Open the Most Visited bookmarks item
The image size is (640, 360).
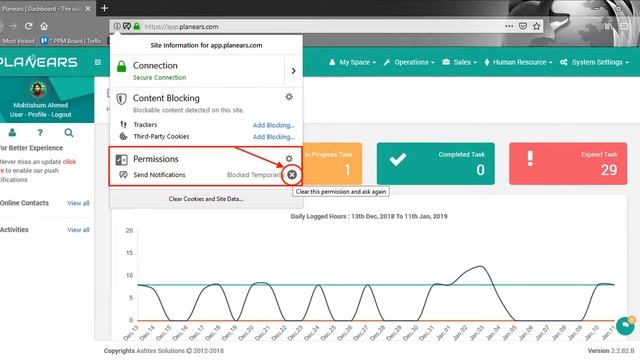(x=17, y=41)
